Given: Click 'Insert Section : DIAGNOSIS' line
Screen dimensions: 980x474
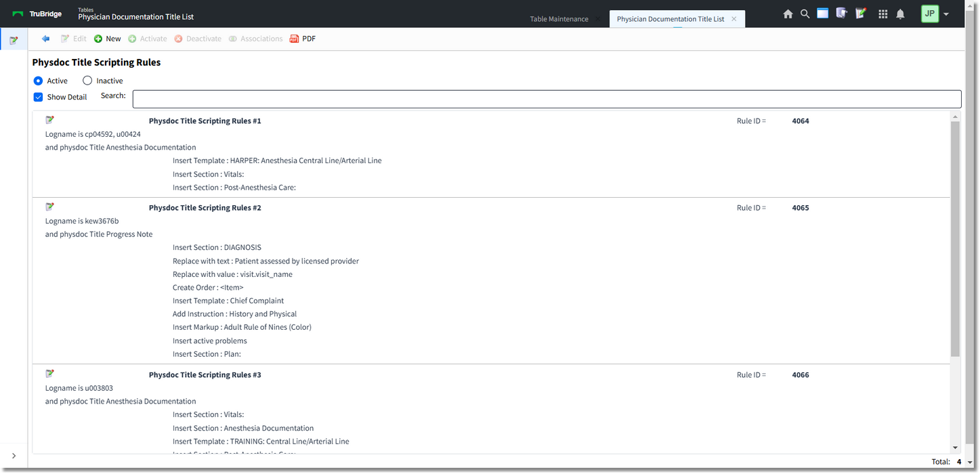Looking at the screenshot, I should pos(217,247).
